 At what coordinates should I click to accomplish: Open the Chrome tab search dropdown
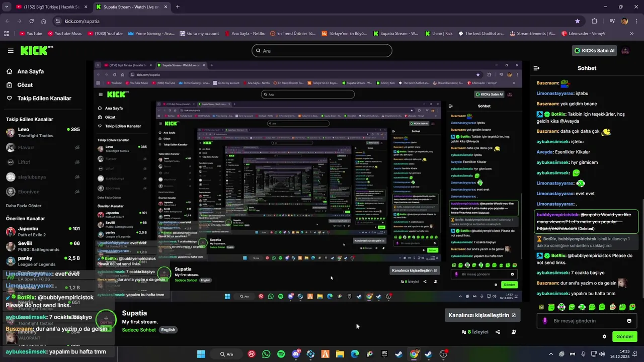coord(7,7)
